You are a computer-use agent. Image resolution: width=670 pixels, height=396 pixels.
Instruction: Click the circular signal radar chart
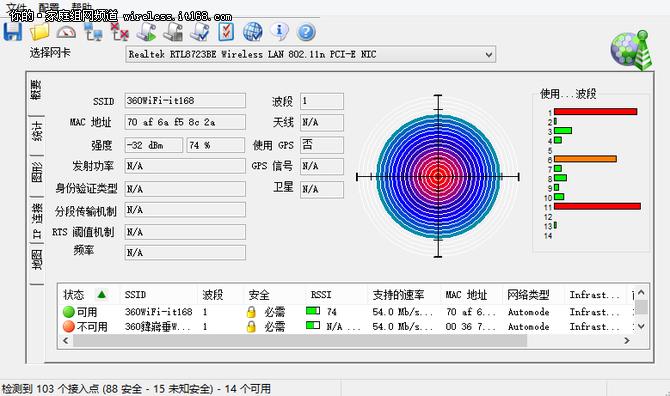[438, 176]
